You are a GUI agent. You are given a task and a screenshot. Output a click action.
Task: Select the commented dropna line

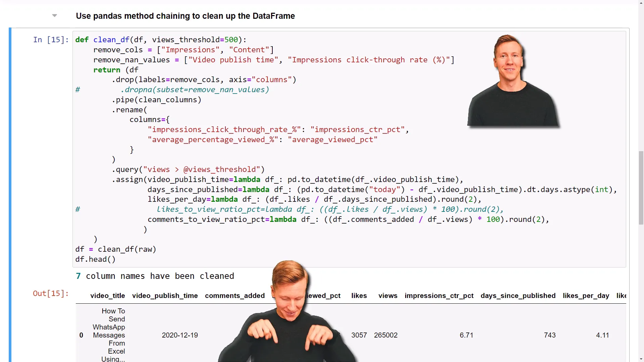point(195,89)
